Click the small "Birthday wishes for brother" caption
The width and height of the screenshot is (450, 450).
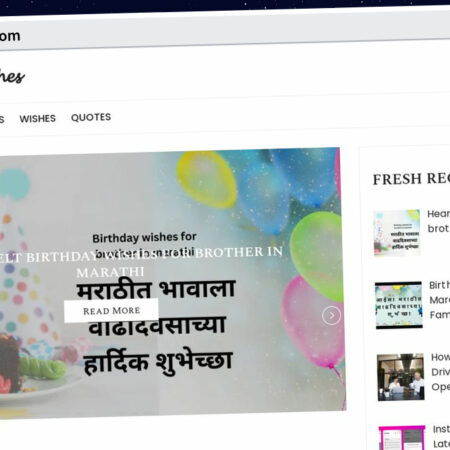144,244
